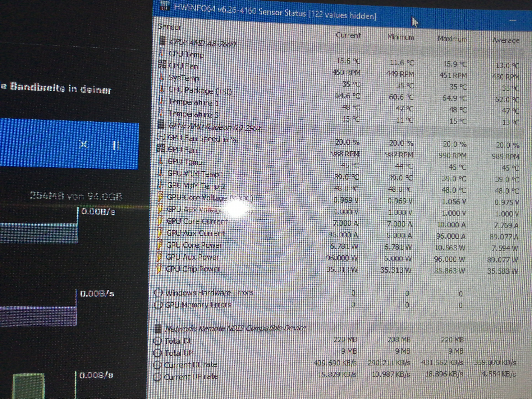Click the GPU Core Voltage lightning icon

click(160, 197)
